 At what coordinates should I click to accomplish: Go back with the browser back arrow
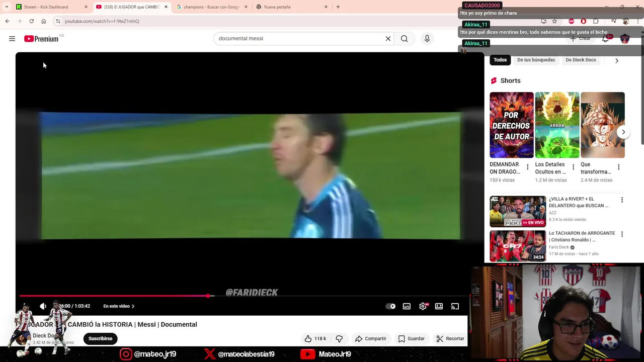(x=7, y=21)
